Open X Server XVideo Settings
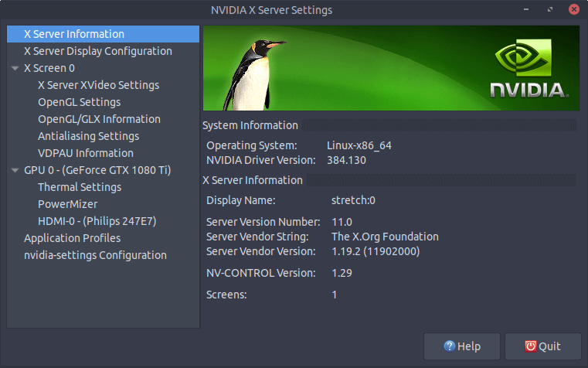 (98, 85)
